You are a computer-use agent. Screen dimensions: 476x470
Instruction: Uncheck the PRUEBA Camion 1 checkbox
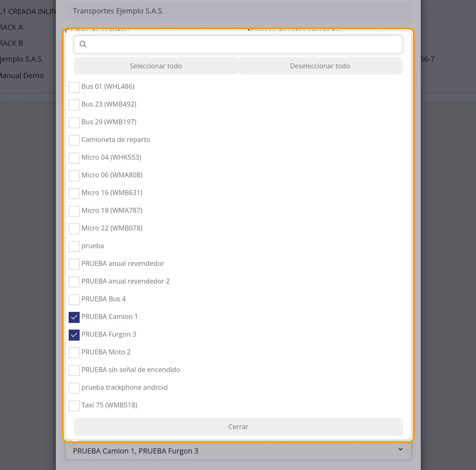click(x=74, y=317)
